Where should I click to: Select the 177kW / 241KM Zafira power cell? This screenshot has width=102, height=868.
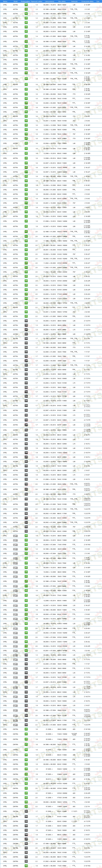(62, 798)
